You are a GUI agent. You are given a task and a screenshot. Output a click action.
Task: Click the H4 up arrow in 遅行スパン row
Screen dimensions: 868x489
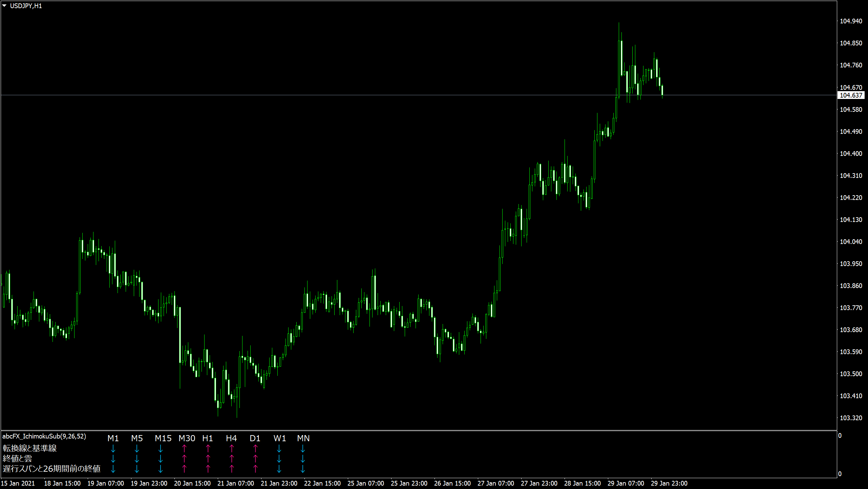pyautogui.click(x=232, y=470)
